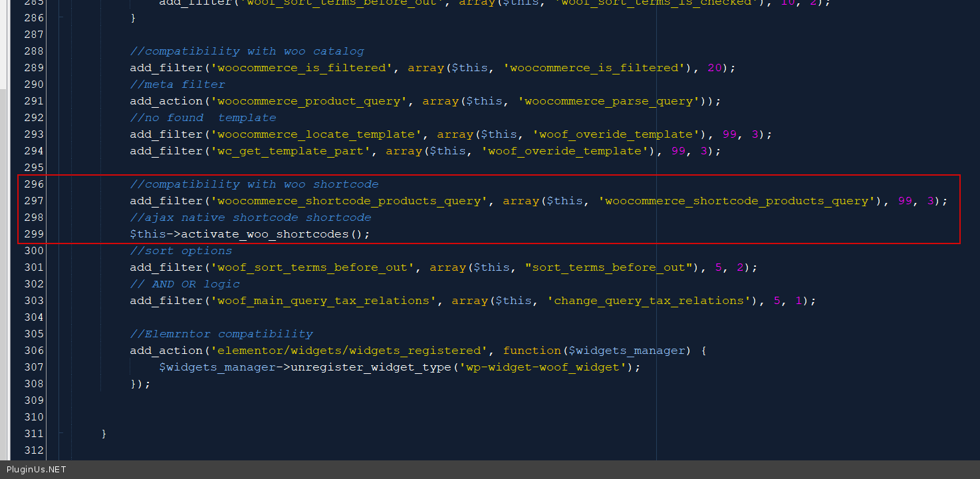The height and width of the screenshot is (479, 980).
Task: Click the '//Elemrntor compatibility' comment
Action: point(221,334)
